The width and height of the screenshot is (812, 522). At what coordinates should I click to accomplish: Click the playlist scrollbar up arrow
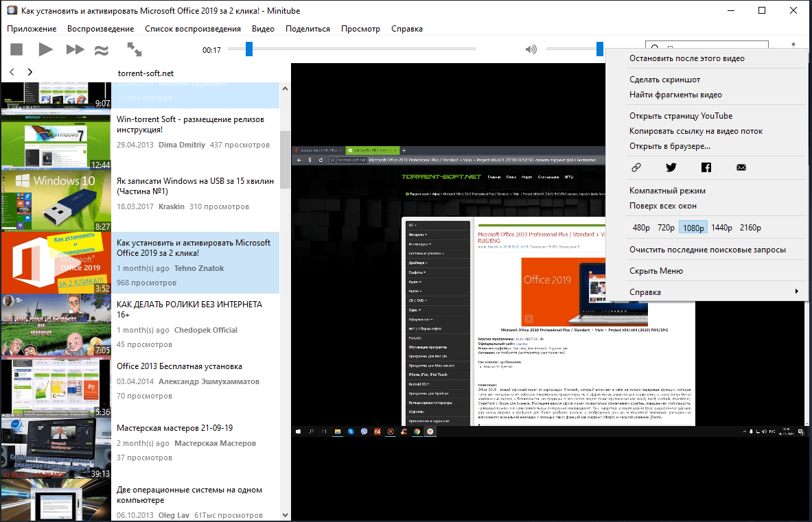pyautogui.click(x=285, y=89)
